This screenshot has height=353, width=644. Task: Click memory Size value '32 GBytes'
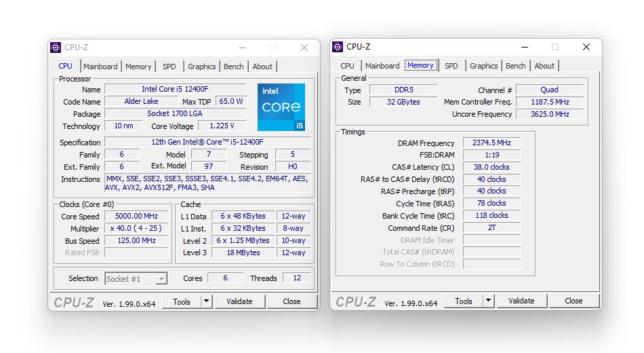point(404,102)
